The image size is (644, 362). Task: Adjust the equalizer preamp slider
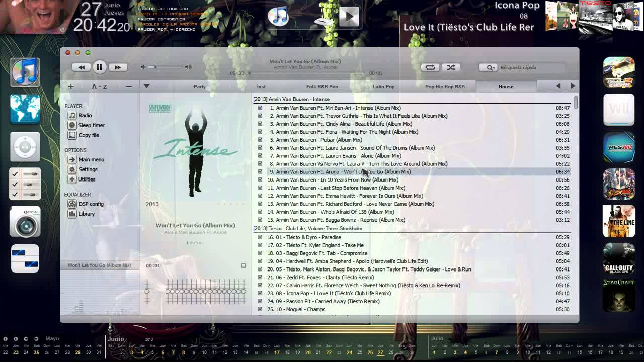147,292
